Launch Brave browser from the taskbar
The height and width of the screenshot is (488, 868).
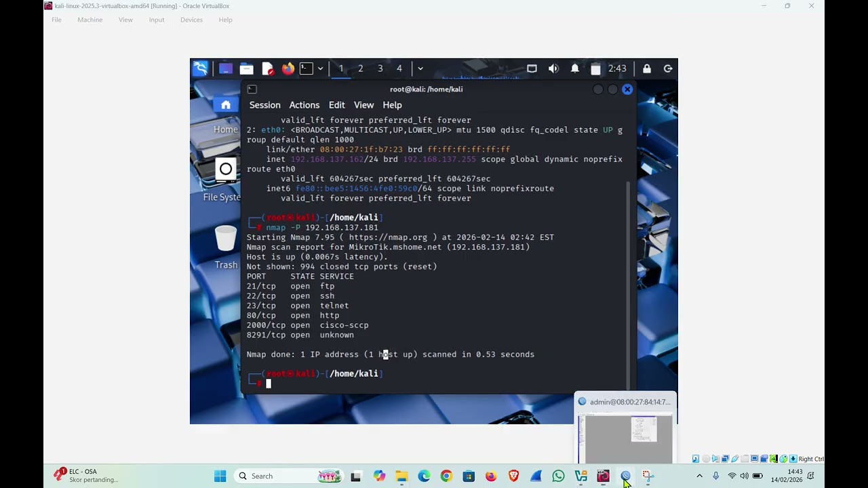[513, 476]
